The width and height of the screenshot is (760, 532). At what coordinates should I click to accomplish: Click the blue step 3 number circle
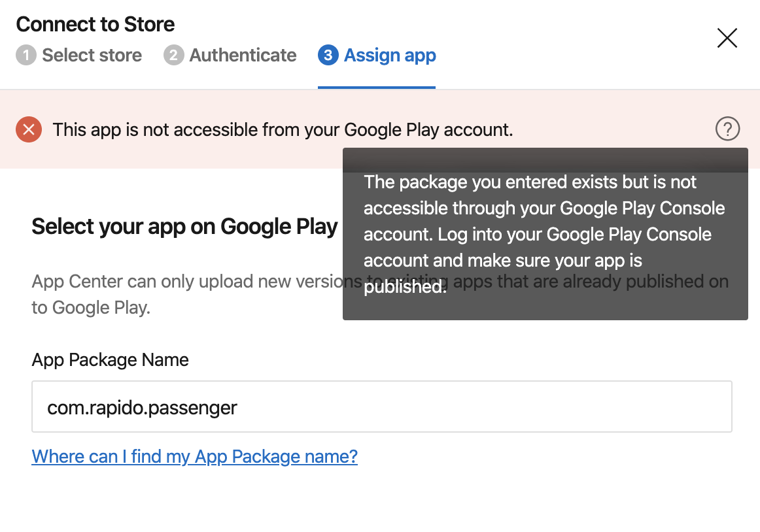point(328,56)
